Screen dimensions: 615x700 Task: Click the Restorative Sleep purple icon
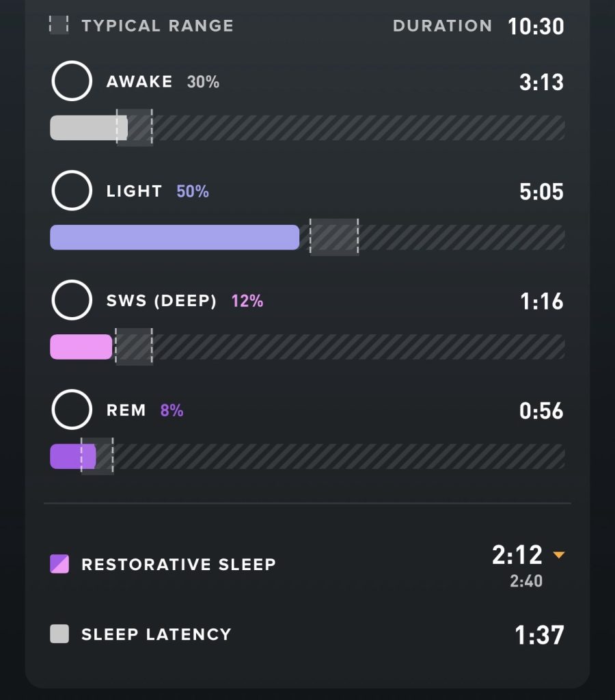[x=59, y=564]
